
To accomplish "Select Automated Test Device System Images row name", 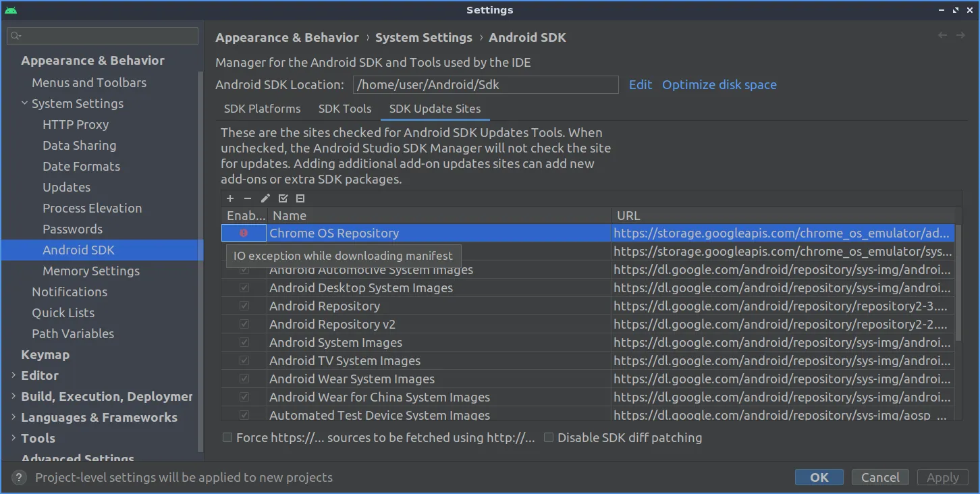I will tap(380, 415).
